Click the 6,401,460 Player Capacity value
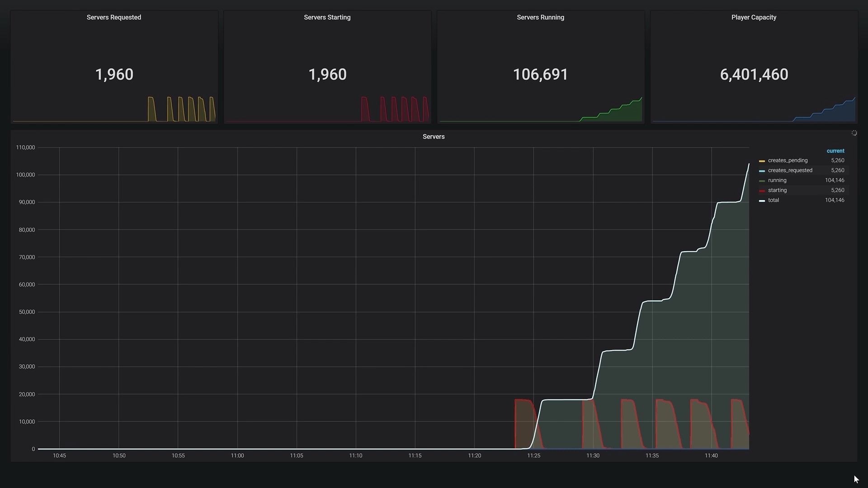Viewport: 868px width, 488px height. (x=754, y=75)
